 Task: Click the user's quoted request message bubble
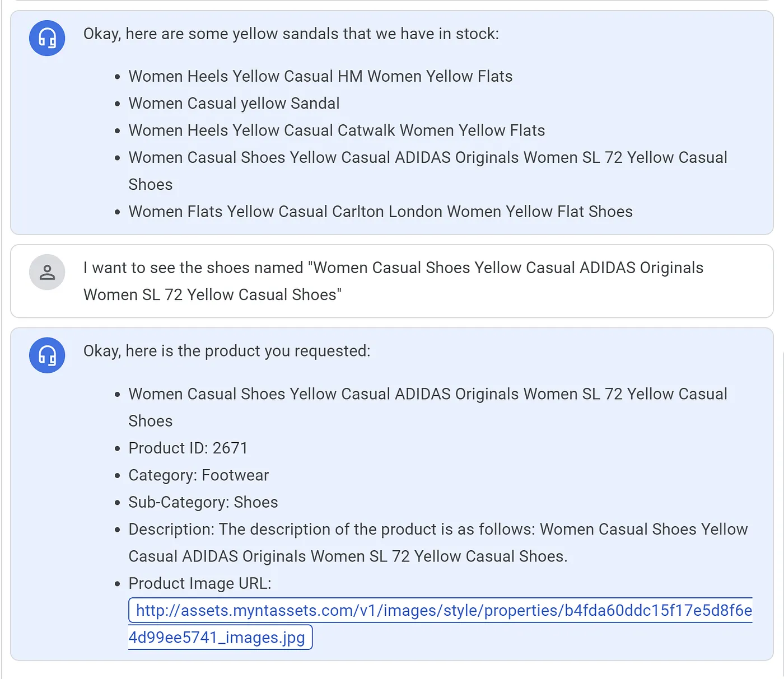click(393, 281)
